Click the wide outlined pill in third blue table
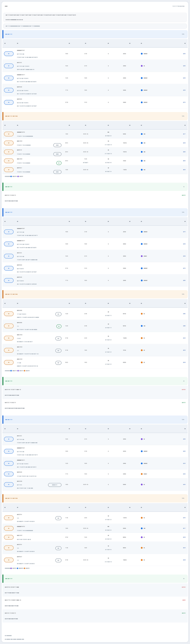190x644 pixels. 55,485
